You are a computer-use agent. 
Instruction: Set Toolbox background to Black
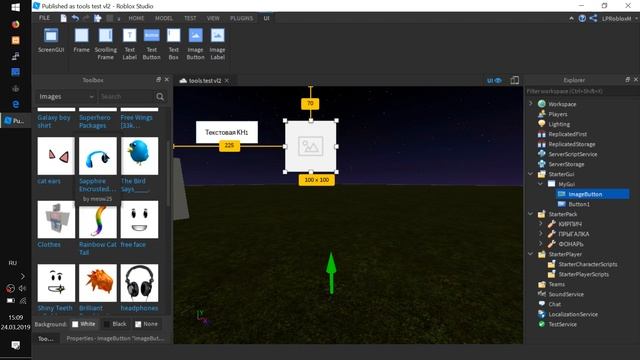115,324
